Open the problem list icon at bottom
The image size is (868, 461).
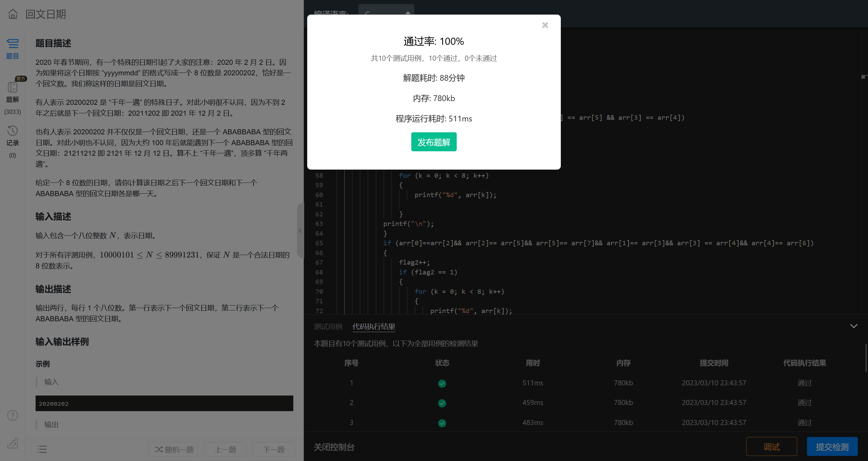coord(42,449)
